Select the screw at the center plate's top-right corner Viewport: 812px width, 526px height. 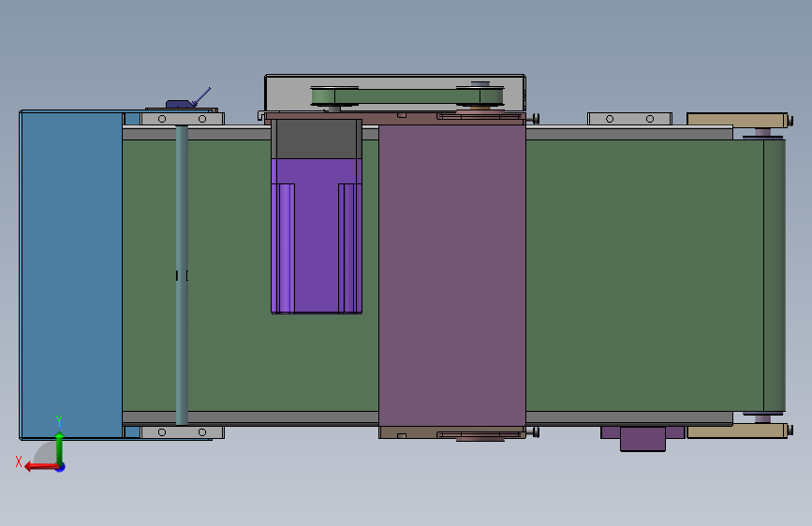tap(534, 119)
